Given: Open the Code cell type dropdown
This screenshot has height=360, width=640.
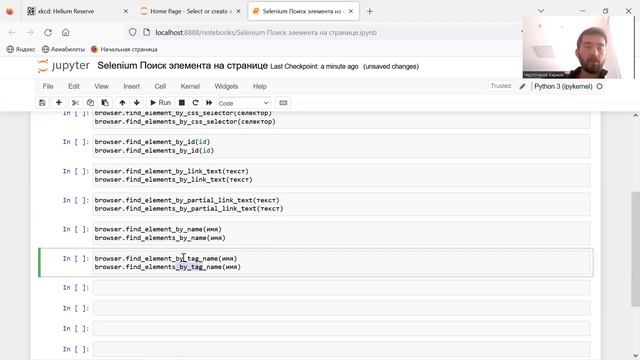Looking at the screenshot, I should click(x=244, y=103).
